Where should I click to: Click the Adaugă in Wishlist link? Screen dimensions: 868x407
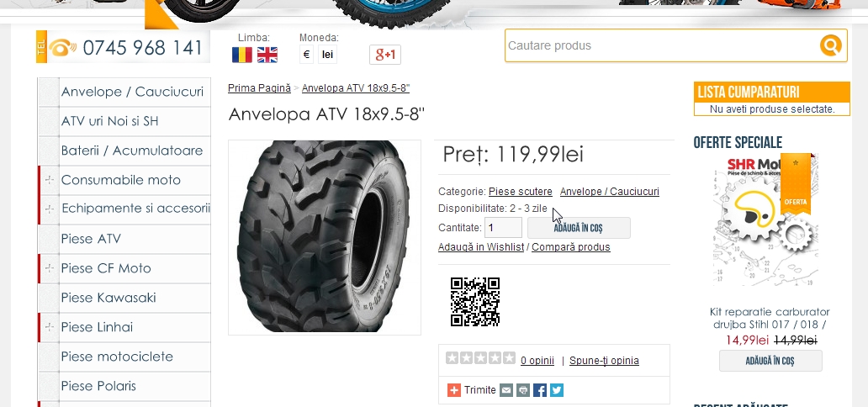480,247
